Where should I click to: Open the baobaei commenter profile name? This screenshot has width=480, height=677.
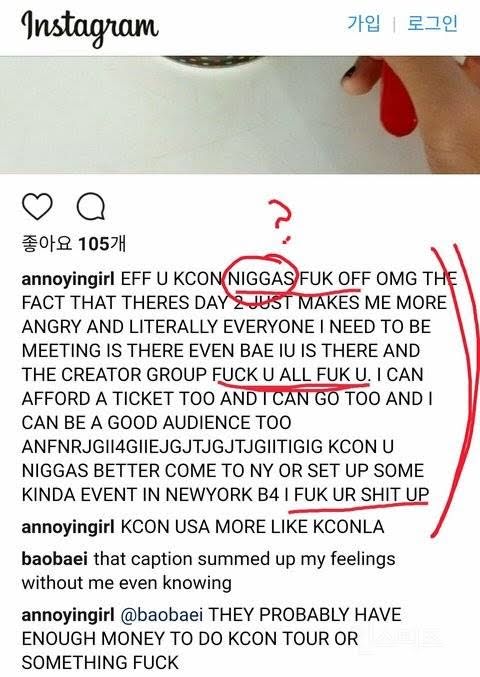(55, 559)
